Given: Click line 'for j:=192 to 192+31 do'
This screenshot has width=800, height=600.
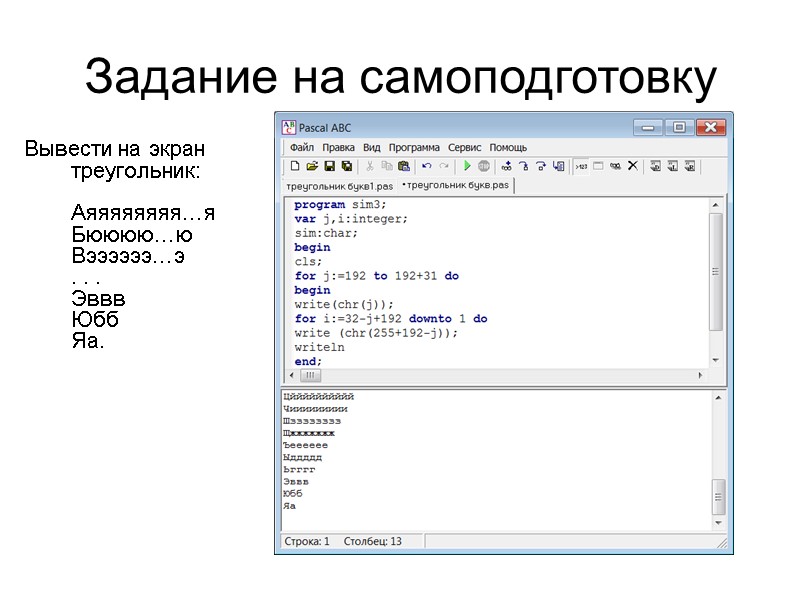Looking at the screenshot, I should point(377,276).
